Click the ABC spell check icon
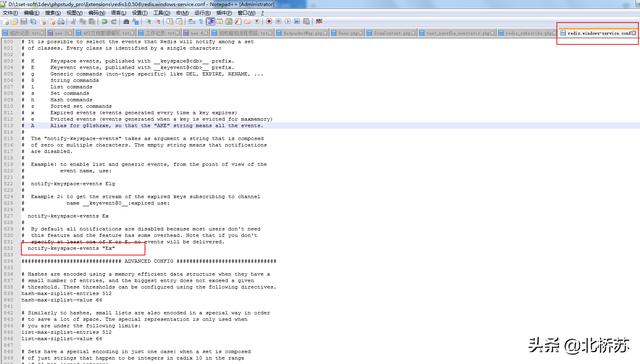Image resolution: width=640 pixels, height=364 pixels. click(319, 22)
